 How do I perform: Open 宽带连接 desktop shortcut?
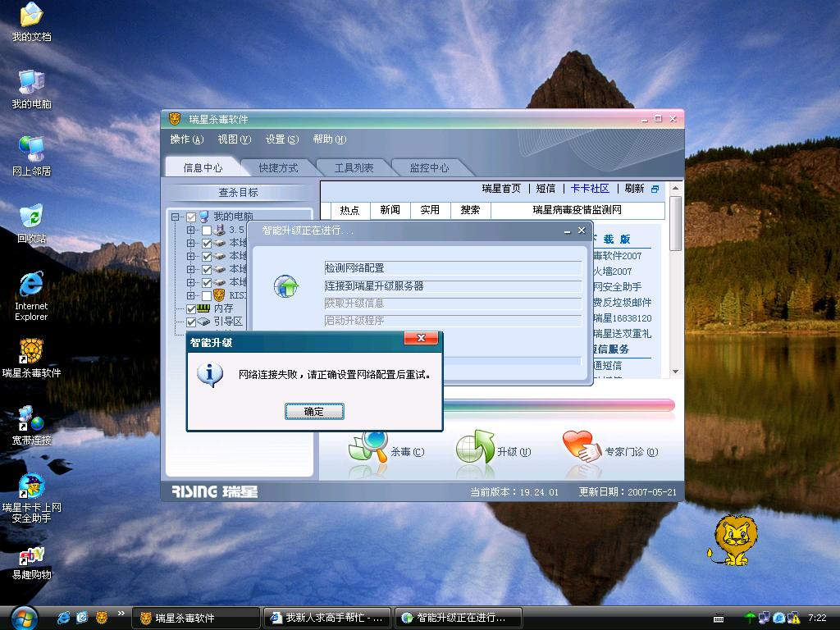point(32,426)
